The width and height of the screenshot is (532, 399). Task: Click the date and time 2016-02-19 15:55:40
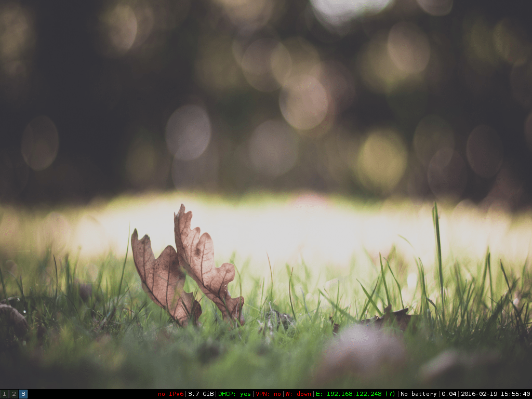coord(496,394)
